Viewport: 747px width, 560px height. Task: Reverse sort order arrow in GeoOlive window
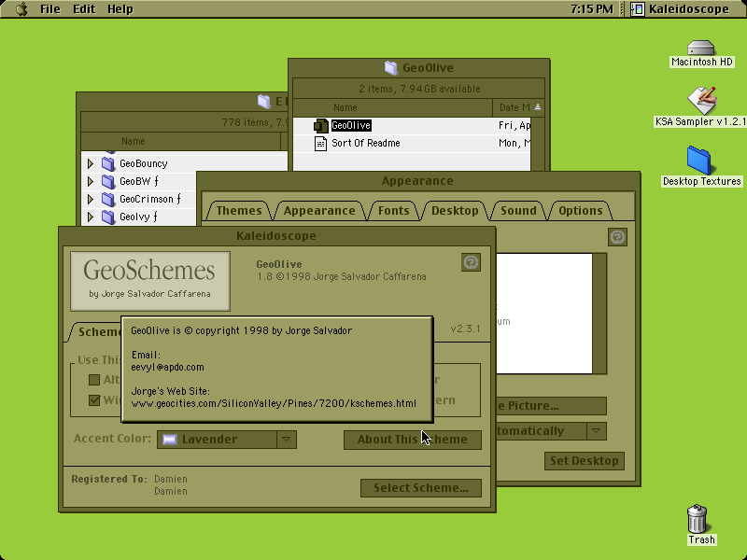tap(538, 107)
